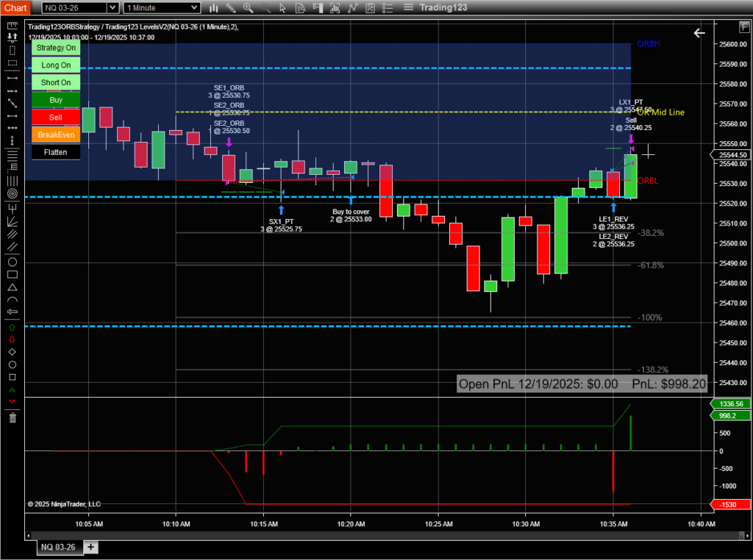
Task: Activate the zoom-in magnifier tool
Action: point(249,8)
